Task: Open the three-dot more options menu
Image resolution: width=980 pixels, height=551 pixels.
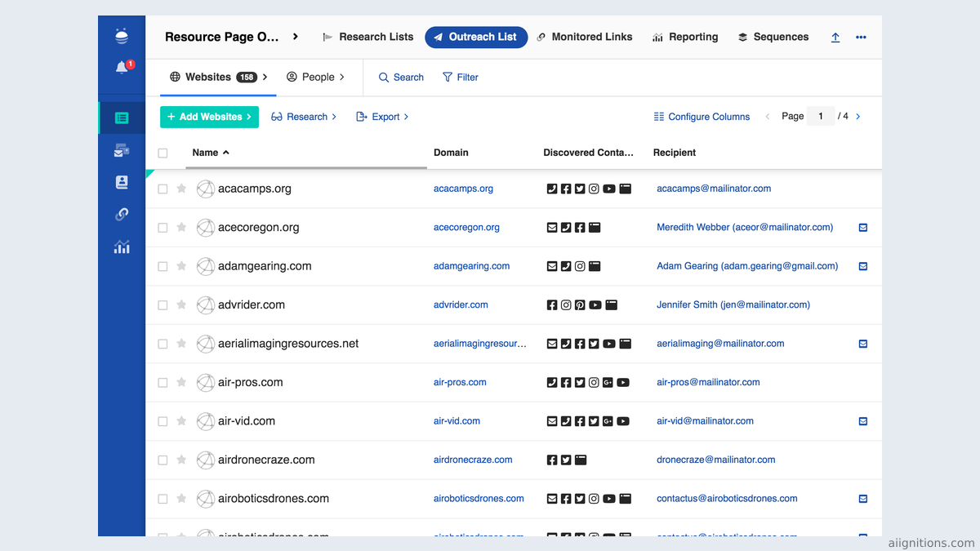Action: (x=861, y=38)
